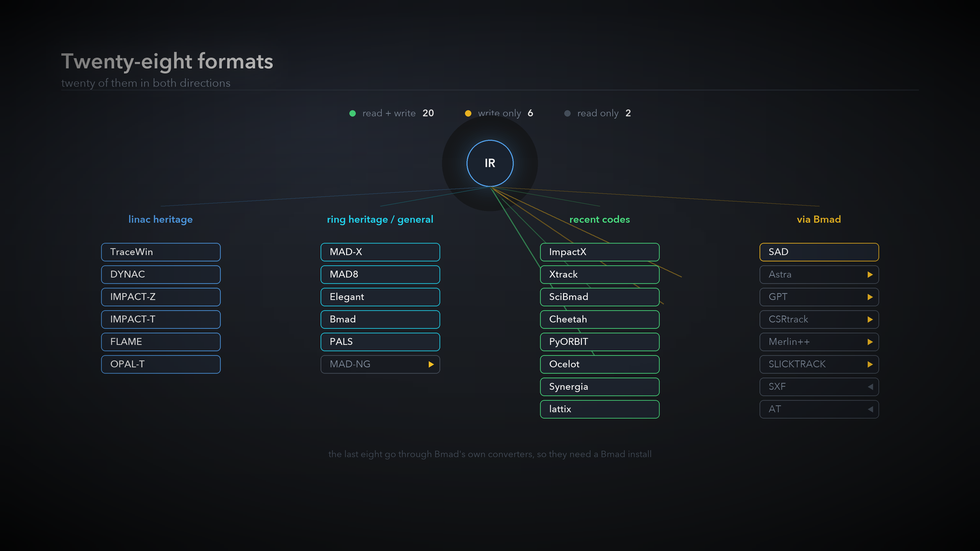
Task: Pick the Xtrack format box
Action: 600,274
